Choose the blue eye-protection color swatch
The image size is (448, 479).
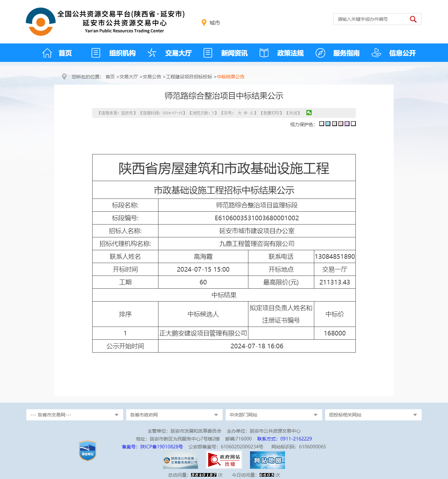(x=328, y=124)
